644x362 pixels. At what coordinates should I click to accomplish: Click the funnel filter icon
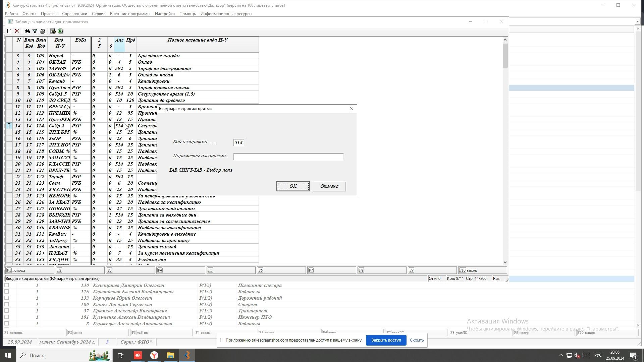pyautogui.click(x=35, y=31)
